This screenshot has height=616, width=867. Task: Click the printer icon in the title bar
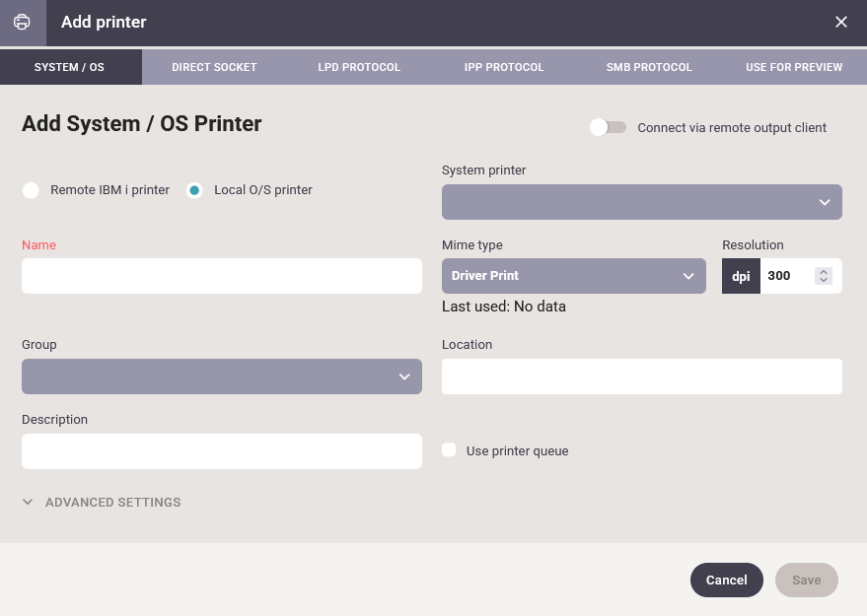click(x=22, y=22)
